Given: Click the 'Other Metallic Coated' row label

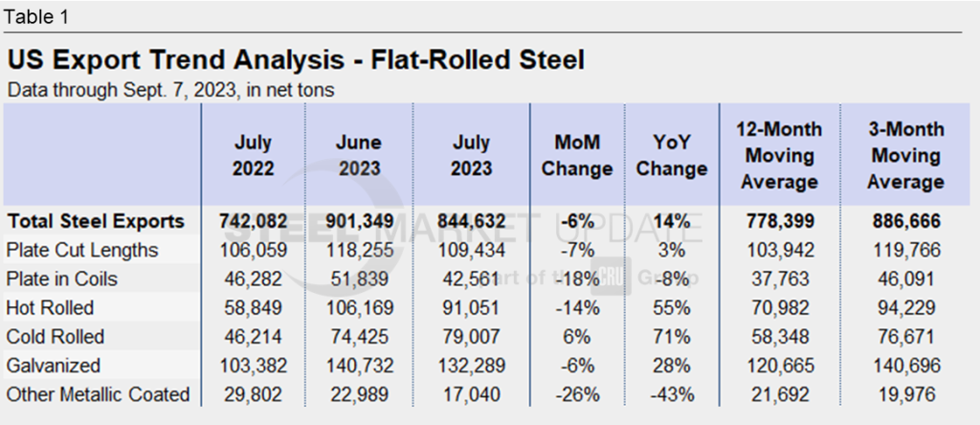Looking at the screenshot, I should (98, 394).
